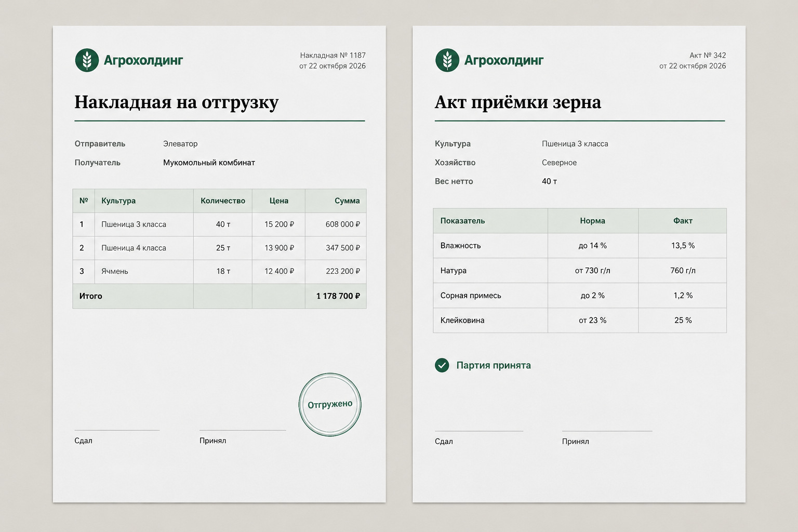798x532 pixels.
Task: Click the Хозяйство value Северное
Action: click(559, 163)
